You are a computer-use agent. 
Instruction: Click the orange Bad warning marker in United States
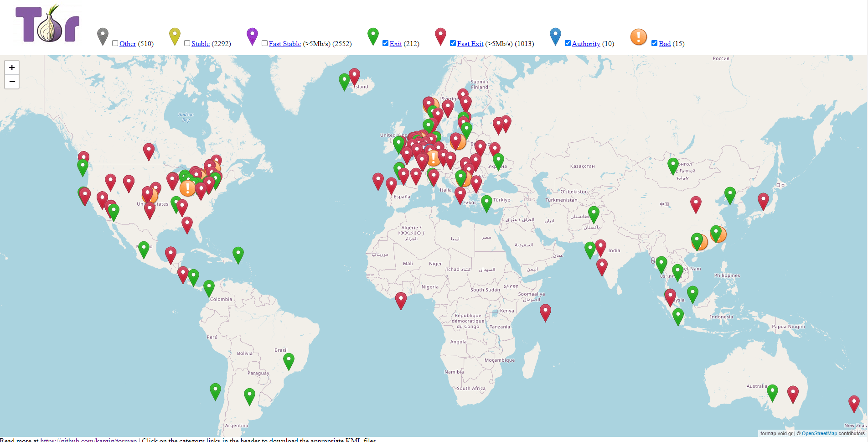pyautogui.click(x=187, y=188)
